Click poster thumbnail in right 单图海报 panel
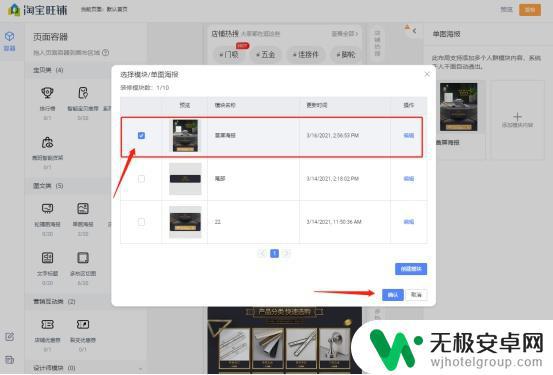The width and height of the screenshot is (553, 375). tap(458, 107)
